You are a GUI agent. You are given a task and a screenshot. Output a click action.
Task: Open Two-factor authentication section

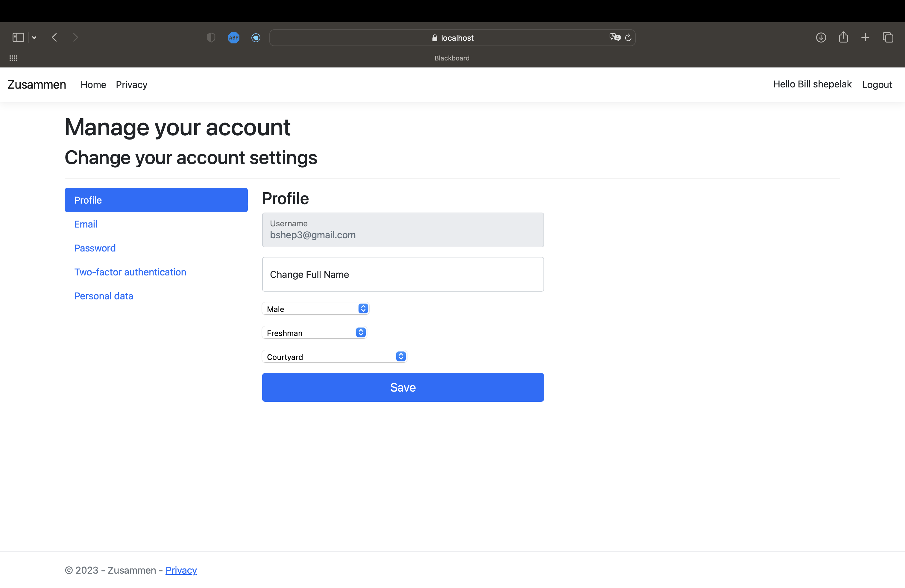tap(130, 272)
